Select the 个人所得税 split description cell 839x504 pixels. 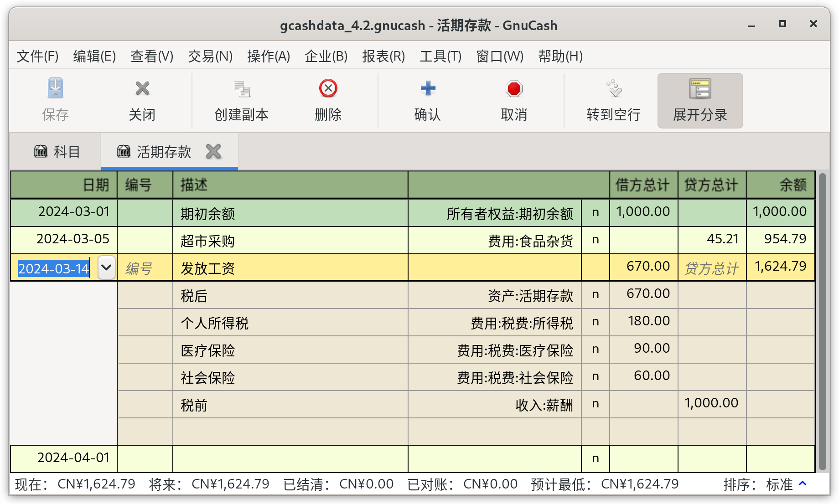click(290, 323)
